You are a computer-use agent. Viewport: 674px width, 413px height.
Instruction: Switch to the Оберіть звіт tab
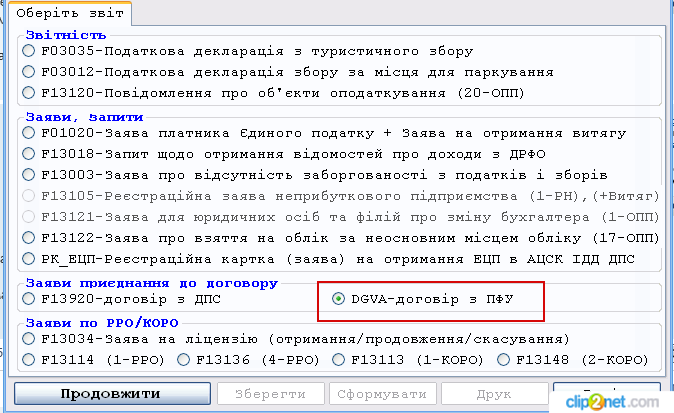click(70, 15)
